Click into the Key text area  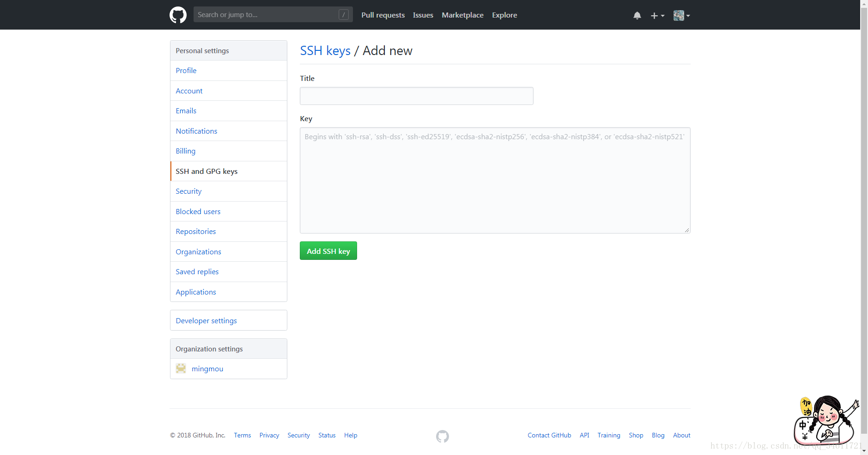tap(495, 180)
